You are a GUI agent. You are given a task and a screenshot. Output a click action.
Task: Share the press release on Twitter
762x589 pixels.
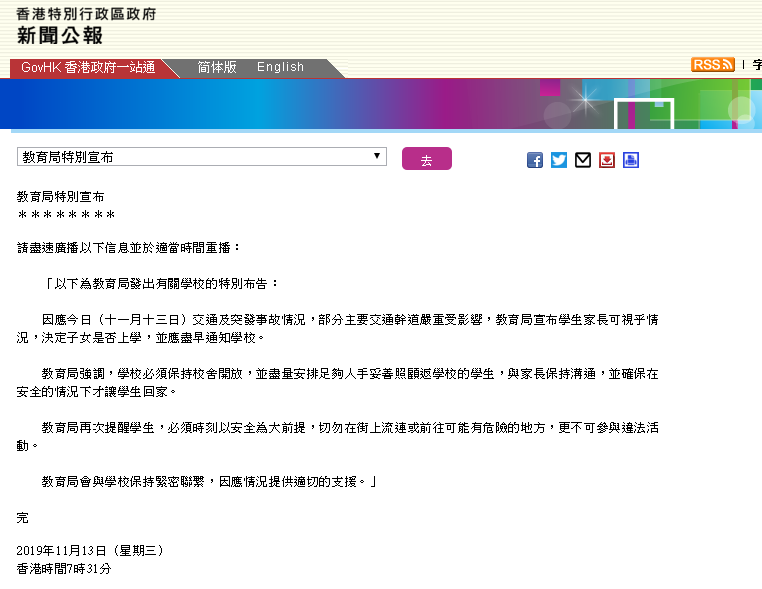559,160
